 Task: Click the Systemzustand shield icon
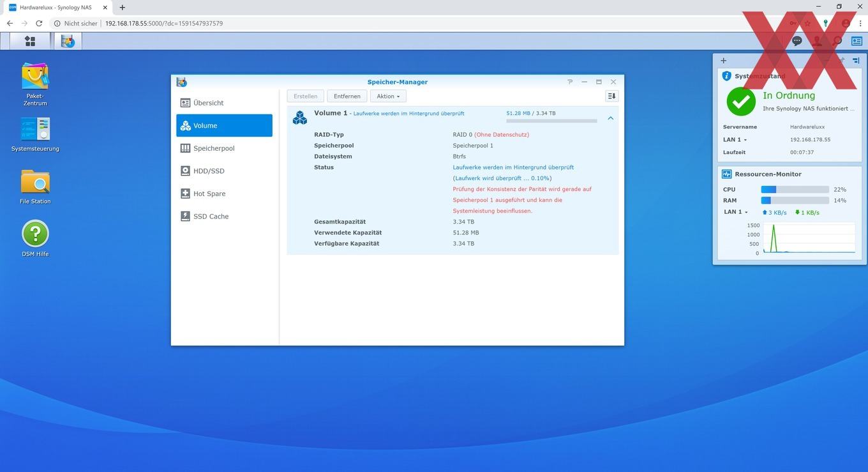[726, 76]
